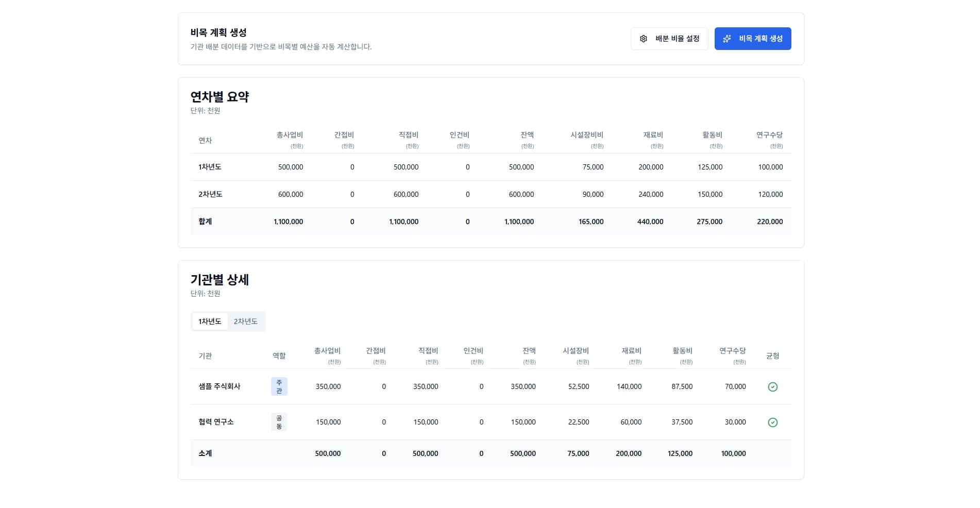Click the 연차별 요약 section heading
This screenshot has height=508, width=980.
[219, 97]
